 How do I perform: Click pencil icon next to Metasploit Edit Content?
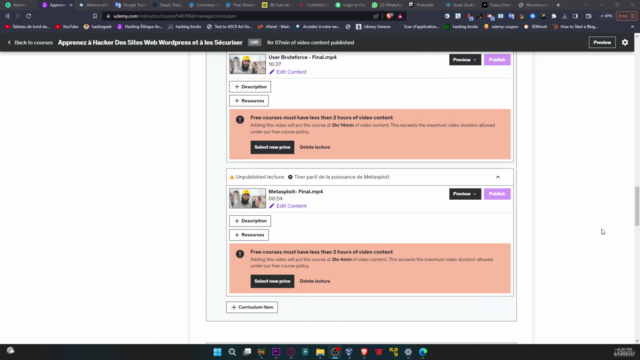click(x=272, y=206)
